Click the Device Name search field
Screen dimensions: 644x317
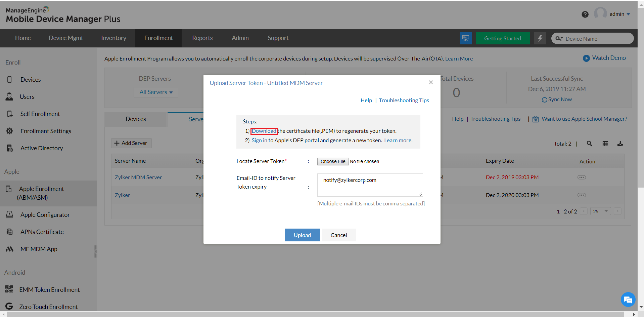592,38
